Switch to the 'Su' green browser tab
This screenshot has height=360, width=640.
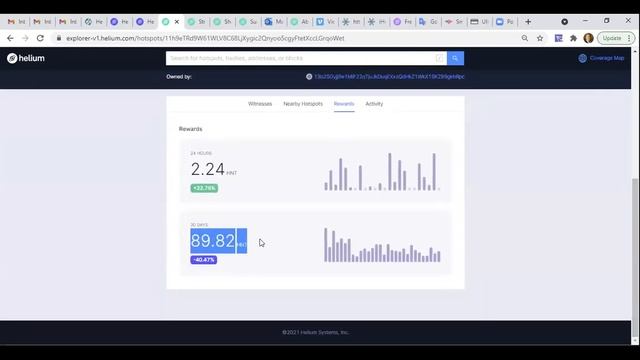click(x=248, y=22)
